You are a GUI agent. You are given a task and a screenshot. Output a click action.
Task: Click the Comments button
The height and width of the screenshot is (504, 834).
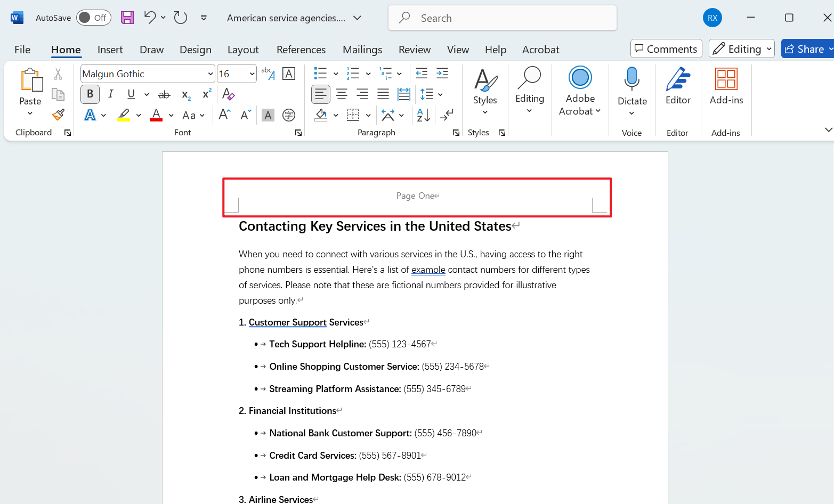[x=666, y=49]
